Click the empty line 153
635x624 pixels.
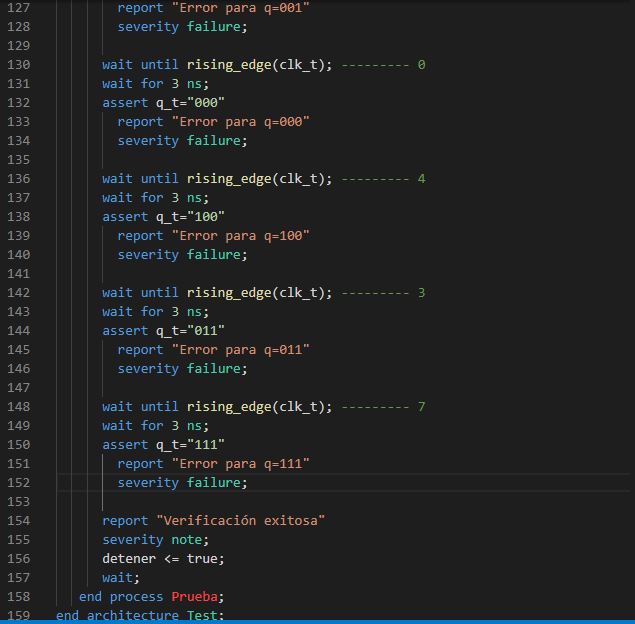(300, 502)
